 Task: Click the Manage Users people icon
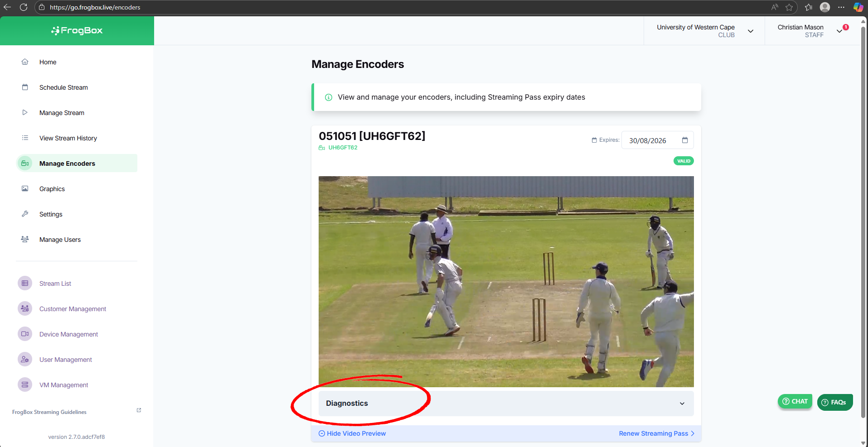tap(25, 239)
